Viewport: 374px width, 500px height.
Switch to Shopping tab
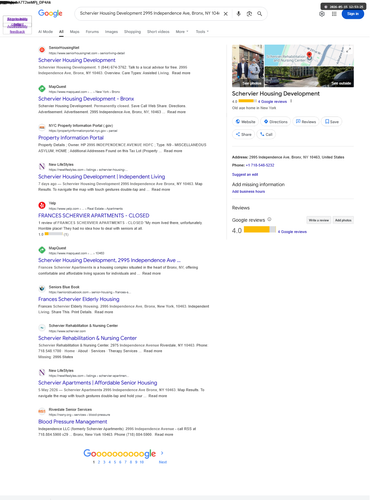132,32
